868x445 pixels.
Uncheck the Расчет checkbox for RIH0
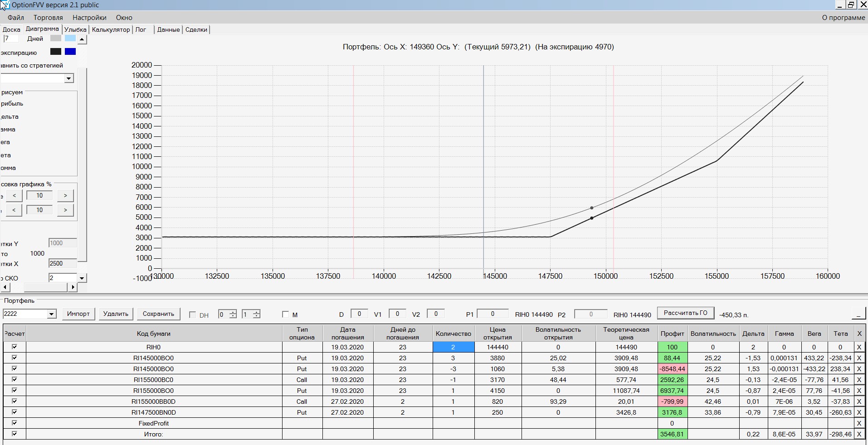coord(15,347)
